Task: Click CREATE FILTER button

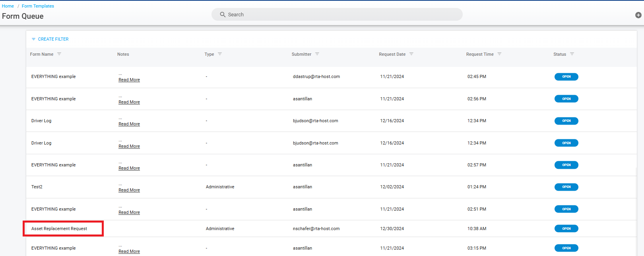Action: click(x=50, y=39)
